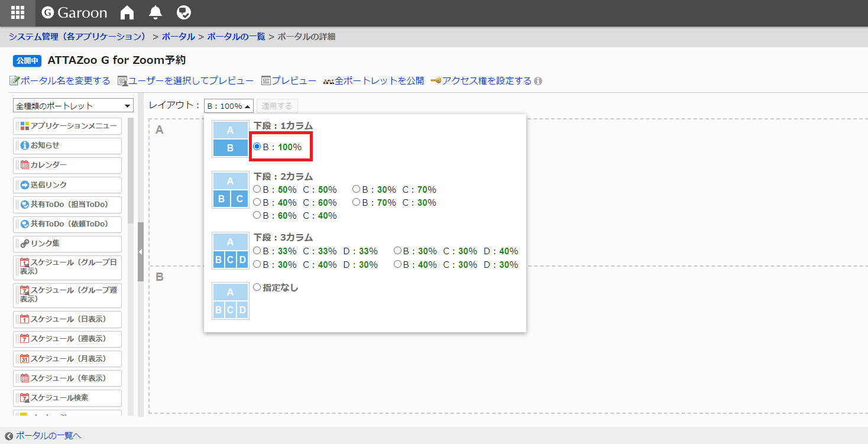Choose the 指定なし radio option
868x444 pixels.
pyautogui.click(x=257, y=287)
